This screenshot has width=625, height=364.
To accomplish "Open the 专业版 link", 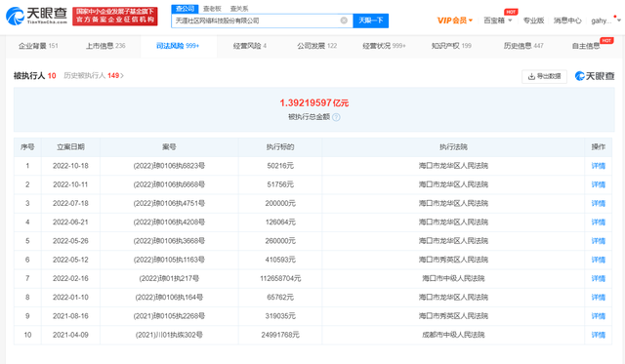I will (533, 20).
